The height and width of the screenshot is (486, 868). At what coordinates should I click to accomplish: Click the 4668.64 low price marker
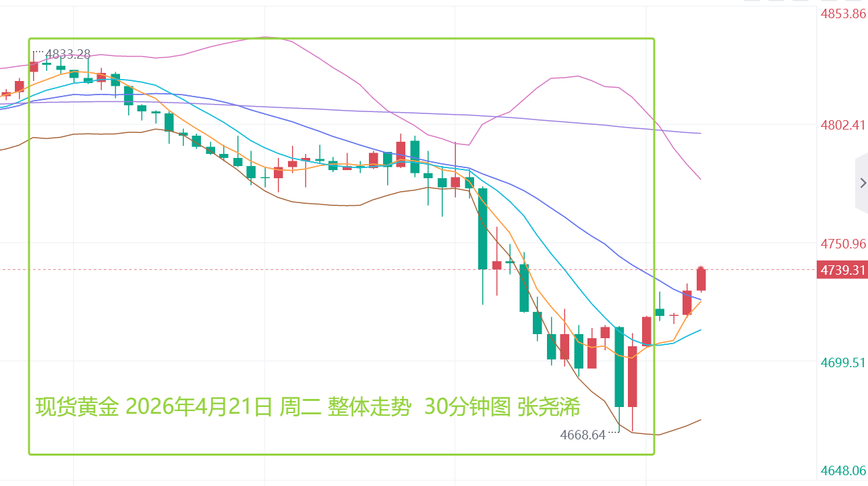[x=583, y=435]
